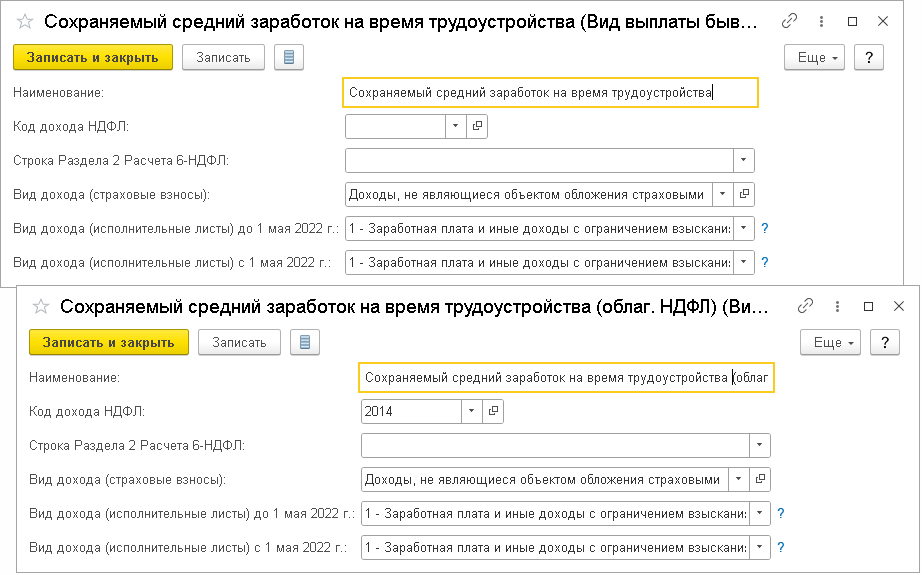
Task: Click the list icon beside the top Записать button
Action: point(288,57)
